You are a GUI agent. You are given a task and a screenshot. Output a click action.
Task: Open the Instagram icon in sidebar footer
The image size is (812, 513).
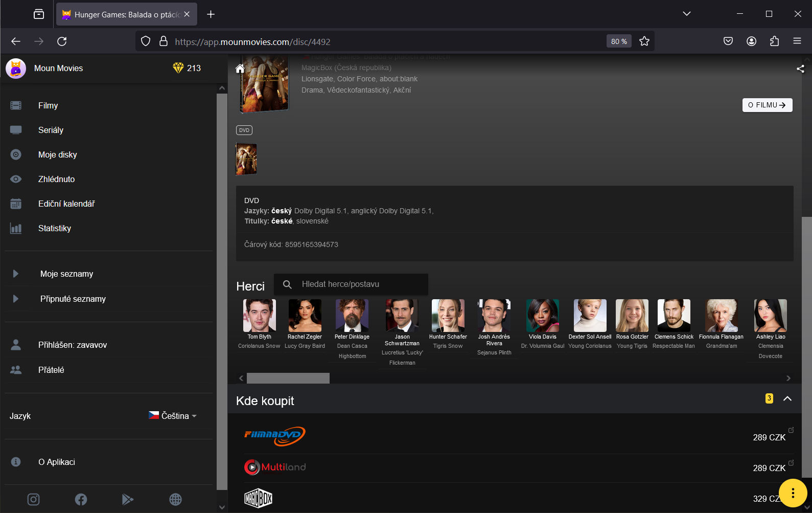(33, 499)
